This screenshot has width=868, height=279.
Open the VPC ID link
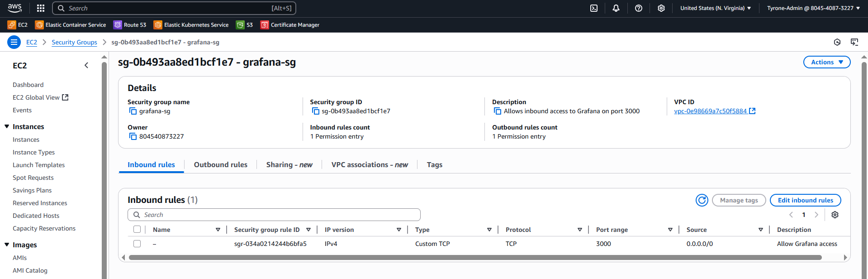(710, 111)
